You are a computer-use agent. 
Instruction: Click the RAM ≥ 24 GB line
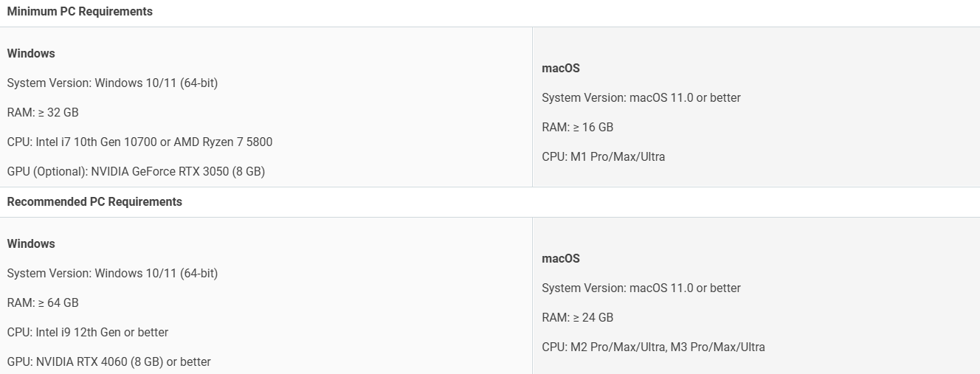[578, 317]
